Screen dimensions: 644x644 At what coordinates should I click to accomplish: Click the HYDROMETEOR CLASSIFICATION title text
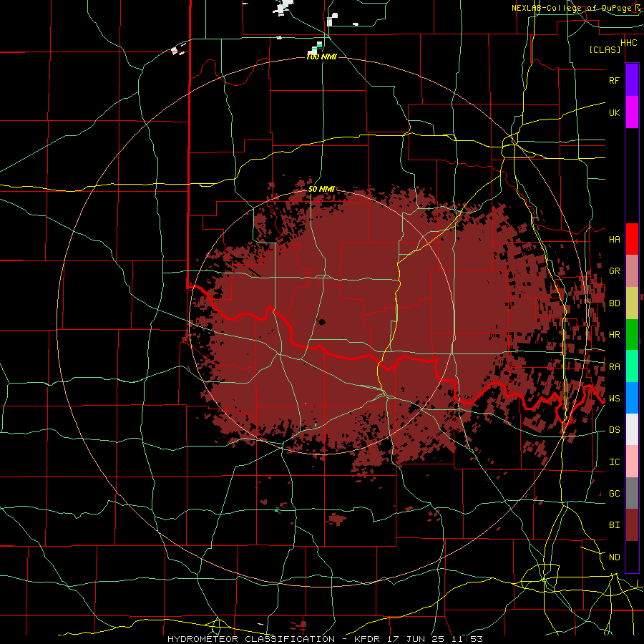(251, 639)
